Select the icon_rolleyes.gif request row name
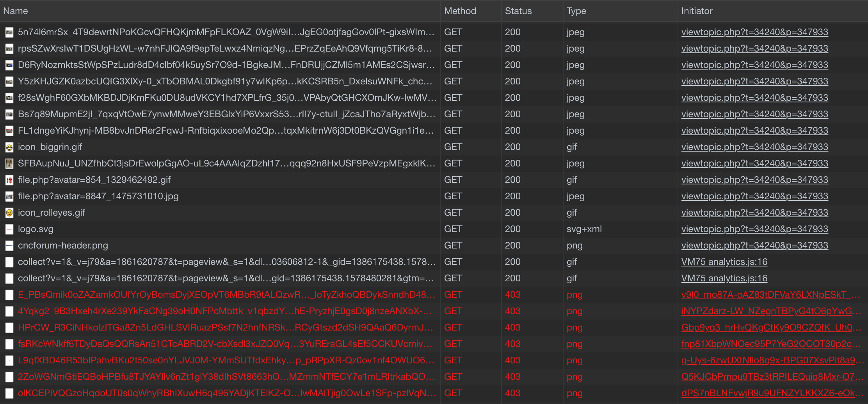This screenshot has height=404, width=868. pyautogui.click(x=52, y=213)
